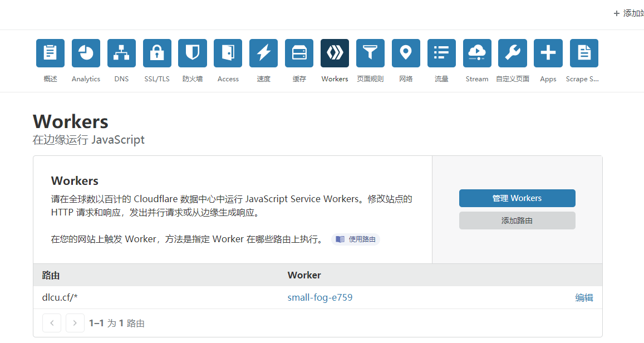Screen dimensions: 644x343
Task: Click the 添加路由 button
Action: point(517,220)
